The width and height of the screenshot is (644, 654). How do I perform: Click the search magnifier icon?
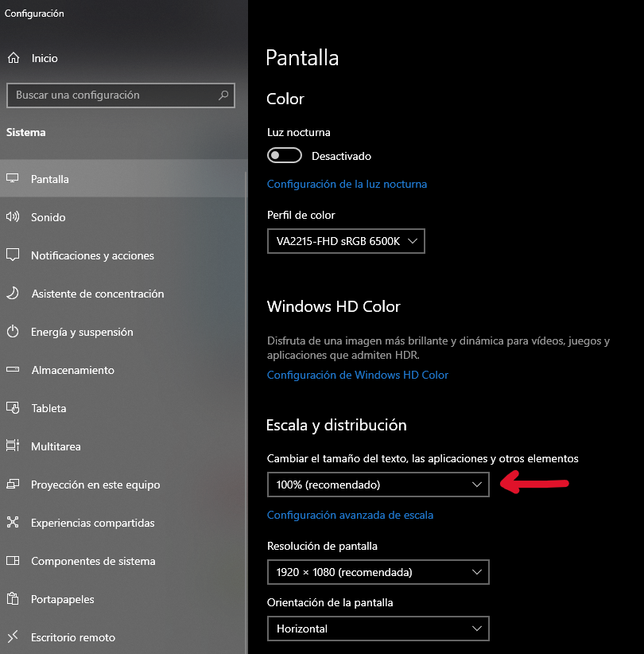(x=223, y=95)
